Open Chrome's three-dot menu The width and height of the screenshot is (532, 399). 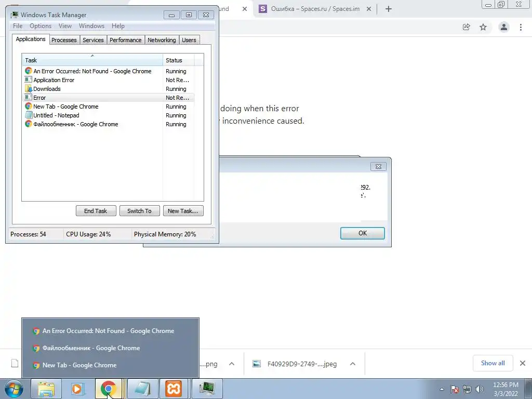tap(521, 27)
